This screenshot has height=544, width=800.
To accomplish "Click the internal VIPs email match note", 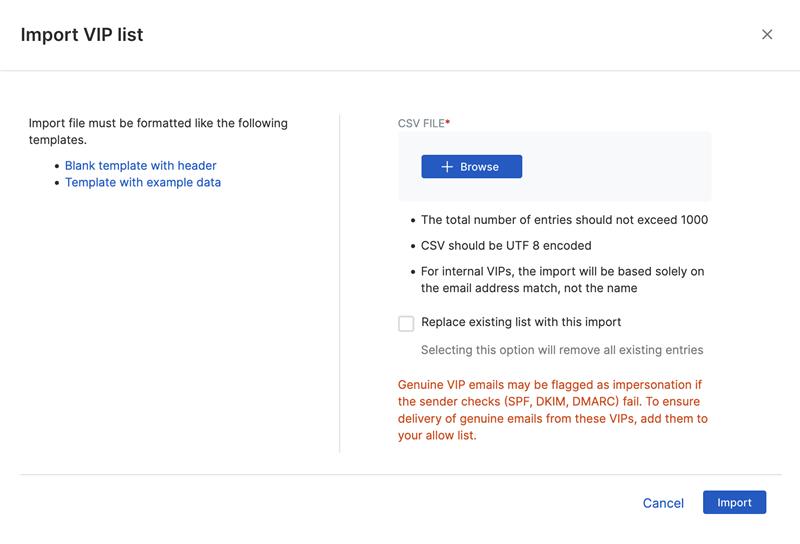I will (x=563, y=280).
